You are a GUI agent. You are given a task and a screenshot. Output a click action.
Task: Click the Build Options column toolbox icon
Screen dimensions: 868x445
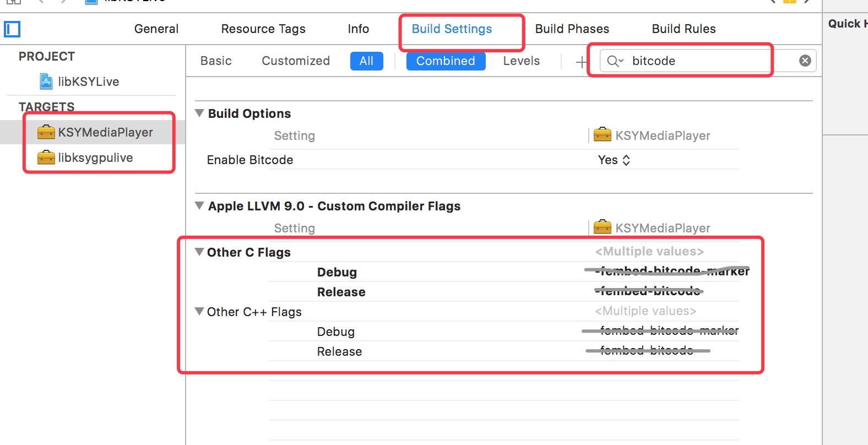pos(602,134)
